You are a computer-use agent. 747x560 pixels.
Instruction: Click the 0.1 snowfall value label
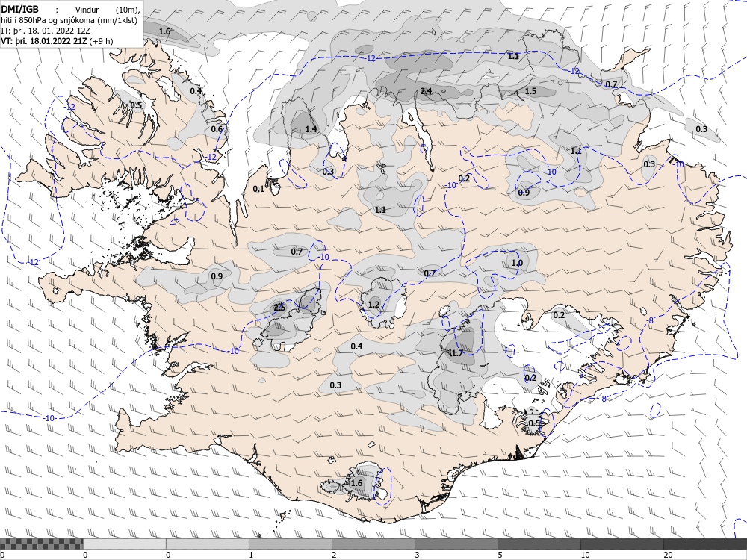click(x=258, y=189)
